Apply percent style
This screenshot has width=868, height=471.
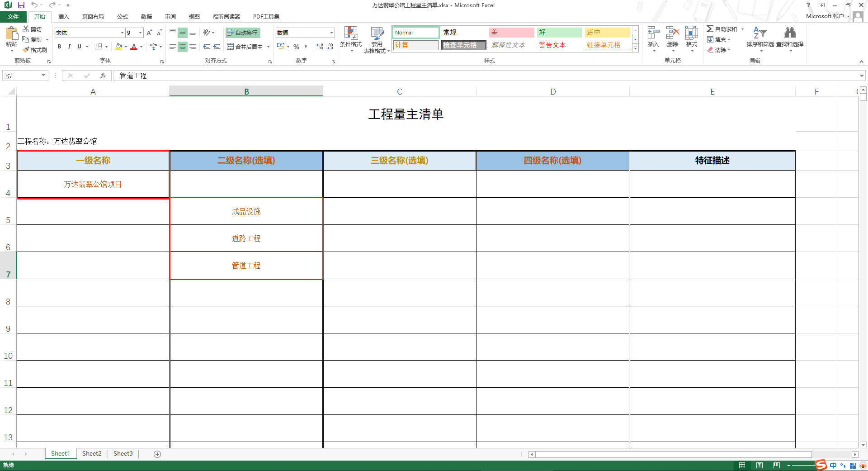tap(296, 47)
